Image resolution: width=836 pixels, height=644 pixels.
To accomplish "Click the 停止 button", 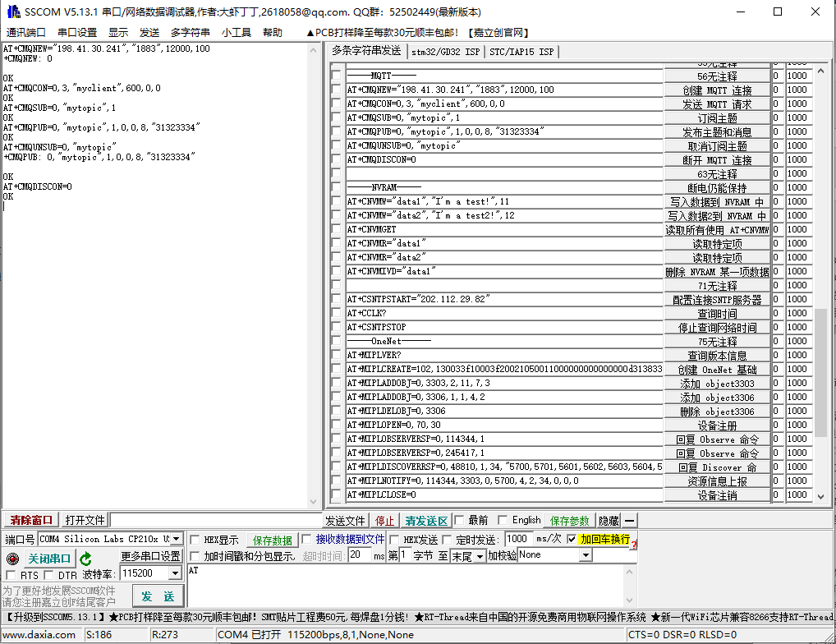I will (x=384, y=520).
